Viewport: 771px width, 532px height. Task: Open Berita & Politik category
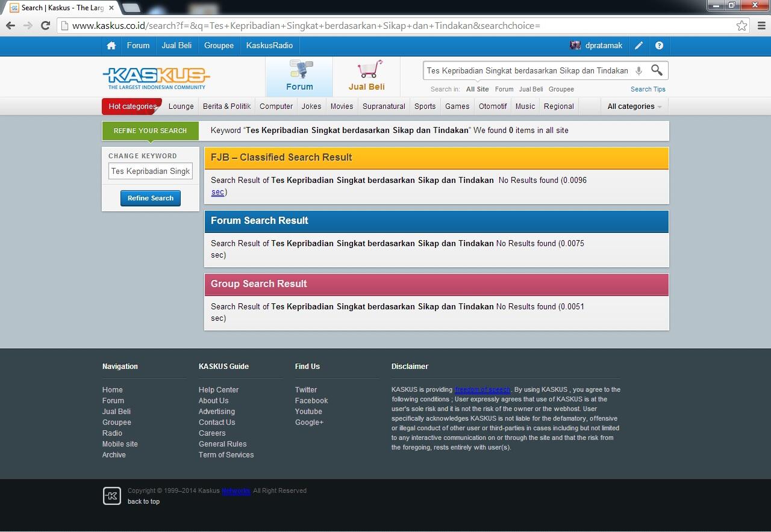tap(226, 107)
